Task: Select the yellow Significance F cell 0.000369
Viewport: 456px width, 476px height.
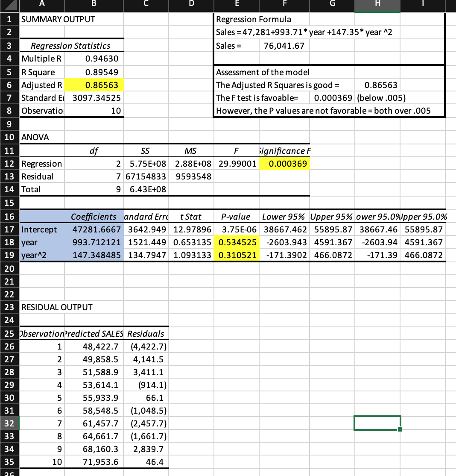Action: tap(284, 163)
